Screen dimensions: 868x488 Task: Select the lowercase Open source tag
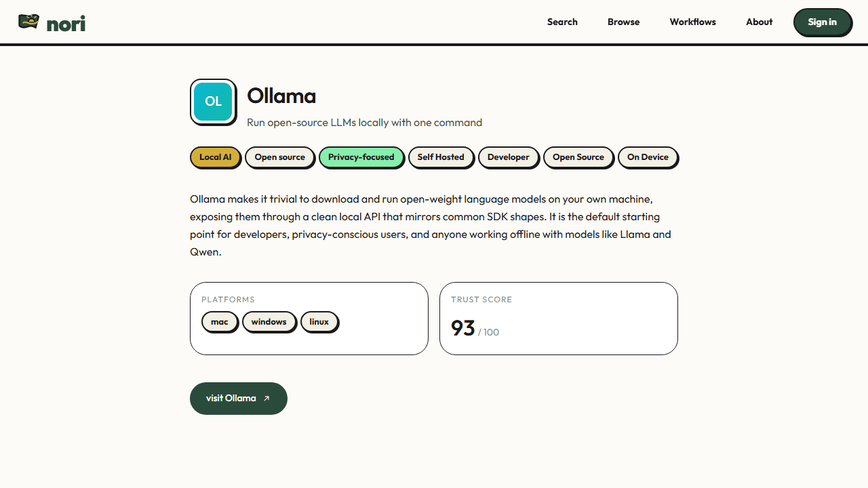pyautogui.click(x=279, y=157)
